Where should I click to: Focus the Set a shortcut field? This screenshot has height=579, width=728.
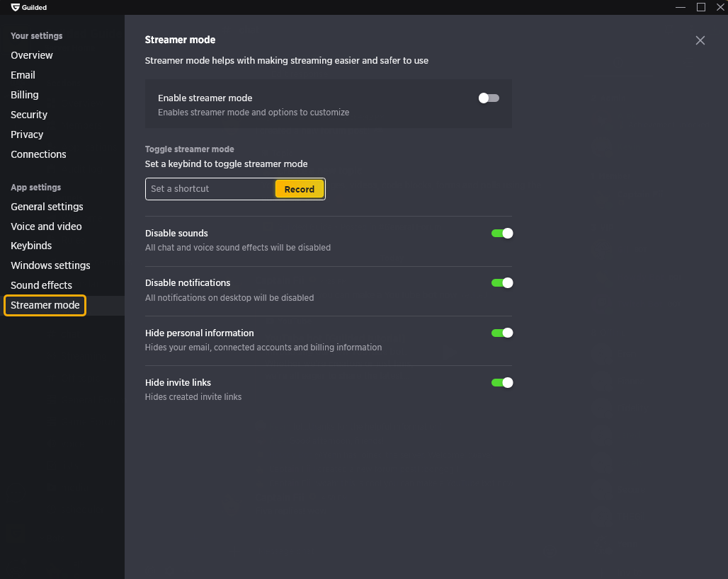[x=210, y=189]
